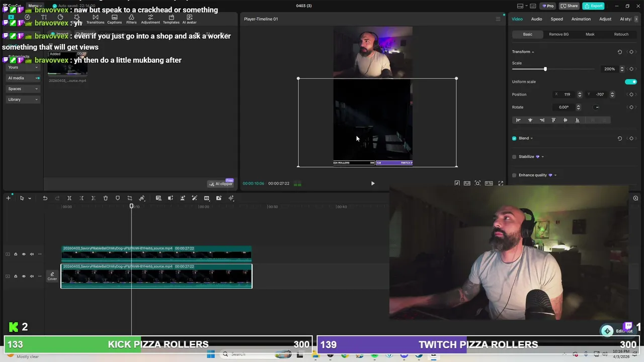Click the Export button
This screenshot has height=362, width=644.
pos(594,6)
